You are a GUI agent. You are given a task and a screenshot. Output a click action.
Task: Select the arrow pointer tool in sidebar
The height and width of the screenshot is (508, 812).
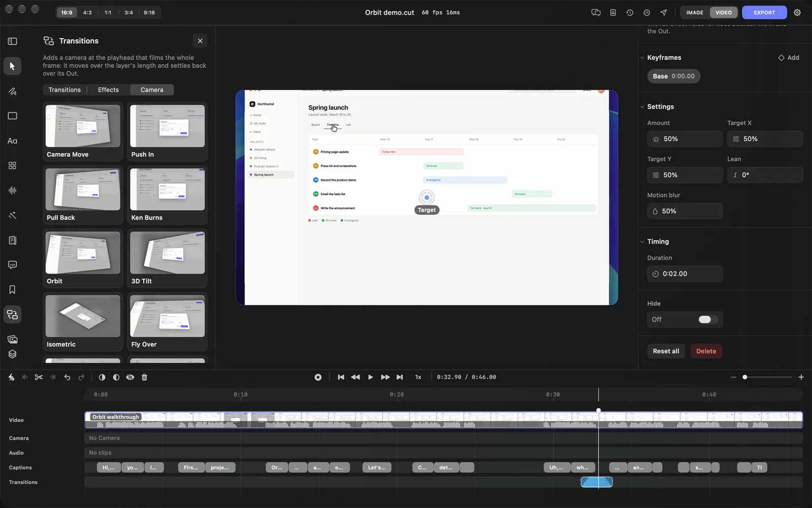(x=12, y=66)
